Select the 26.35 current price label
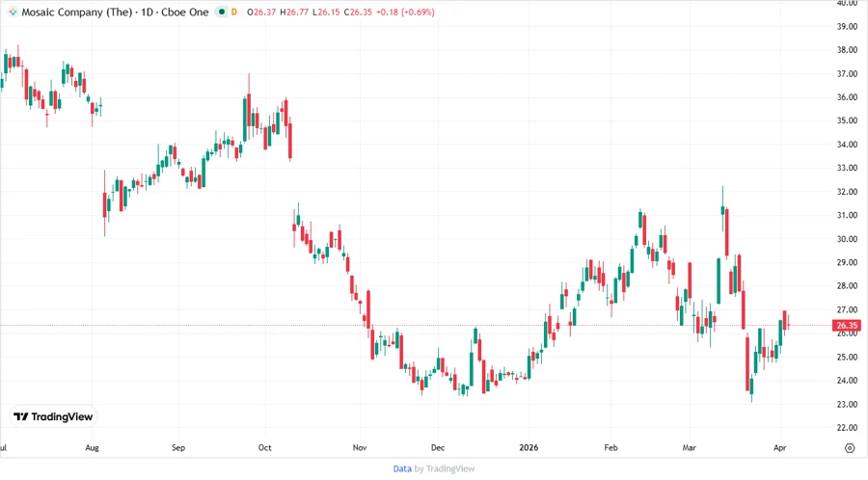Viewport: 868px width, 480px height. pyautogui.click(x=847, y=325)
